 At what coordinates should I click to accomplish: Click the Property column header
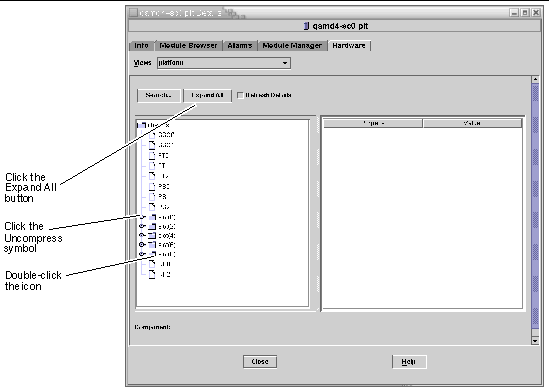[373, 123]
